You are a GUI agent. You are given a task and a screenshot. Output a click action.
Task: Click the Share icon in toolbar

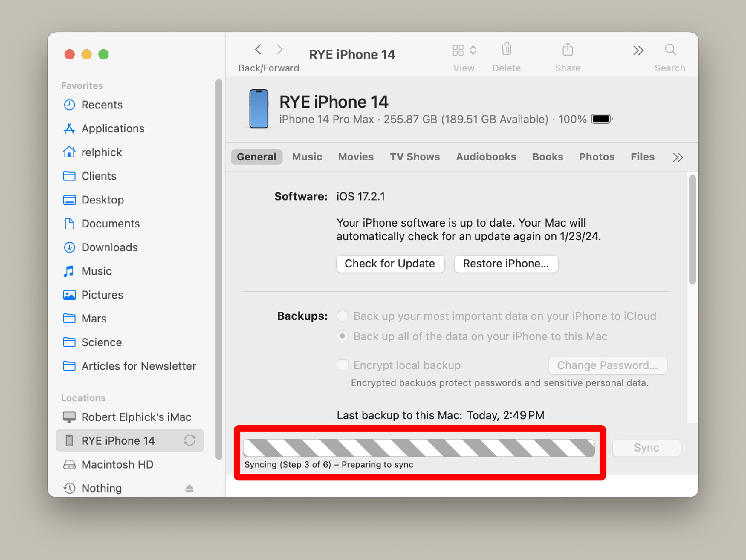click(567, 49)
